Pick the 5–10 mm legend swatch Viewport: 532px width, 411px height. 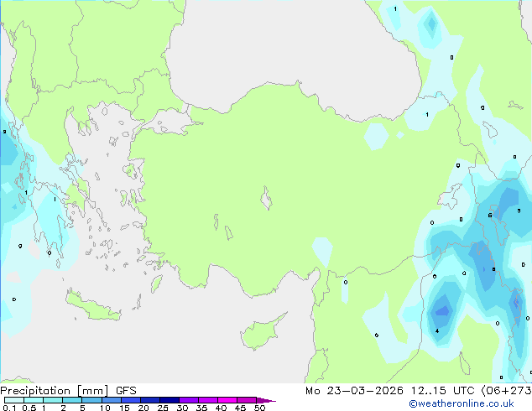click(91, 400)
